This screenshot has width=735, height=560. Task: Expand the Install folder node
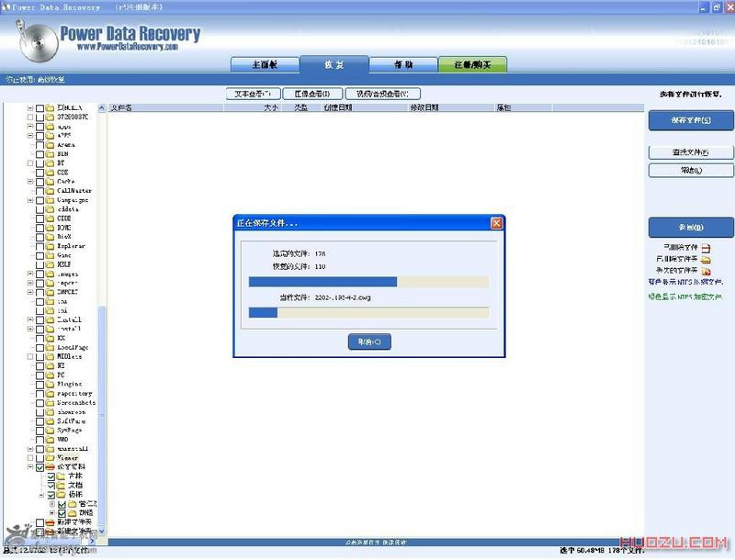click(30, 319)
